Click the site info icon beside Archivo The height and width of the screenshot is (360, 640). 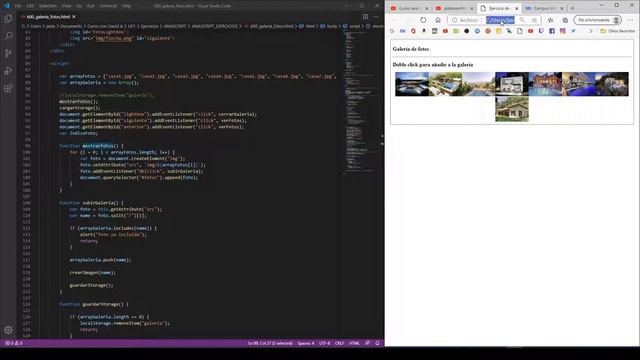click(x=454, y=20)
